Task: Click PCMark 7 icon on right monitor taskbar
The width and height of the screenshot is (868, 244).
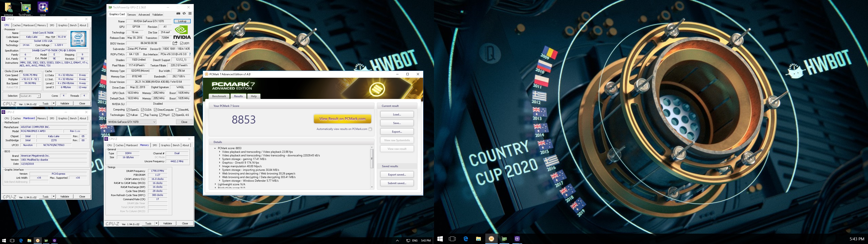Action: 491,239
